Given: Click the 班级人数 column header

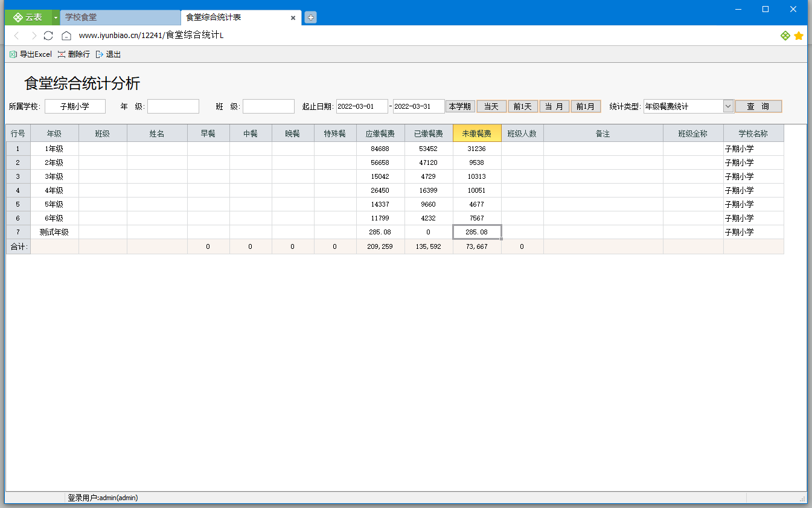Looking at the screenshot, I should point(522,133).
